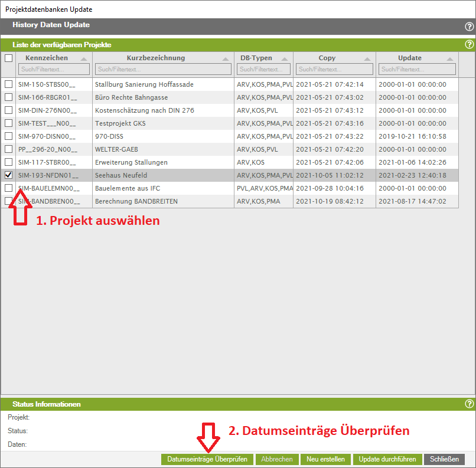Enable checkbox for SIM-TEST___N00 project
Viewport: 476px width, 468px height.
point(8,123)
